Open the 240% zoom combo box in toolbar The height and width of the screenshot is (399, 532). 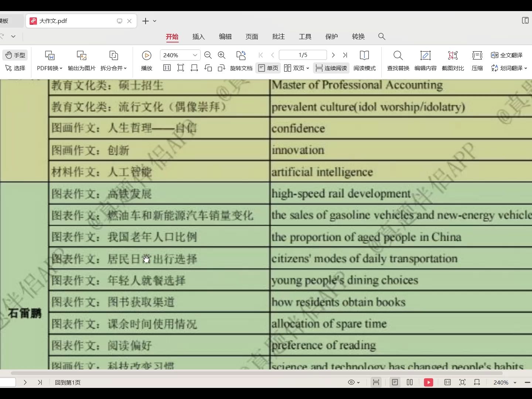(180, 55)
